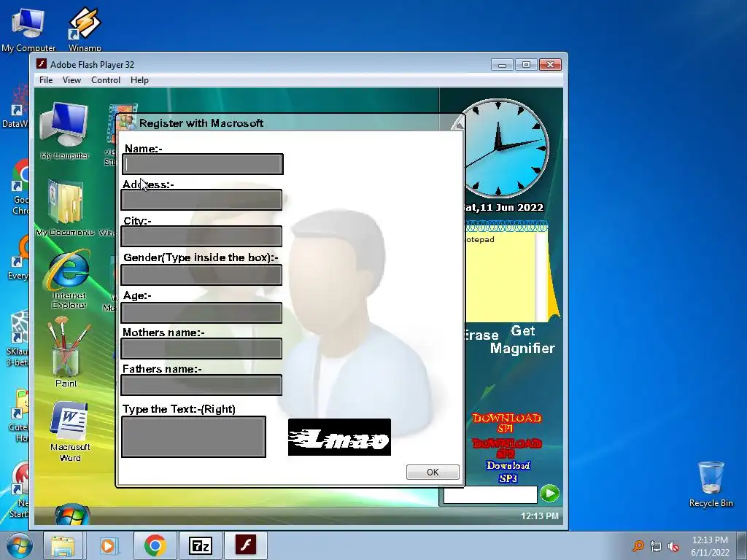The image size is (747, 560).
Task: Click the Address input field
Action: tap(201, 200)
